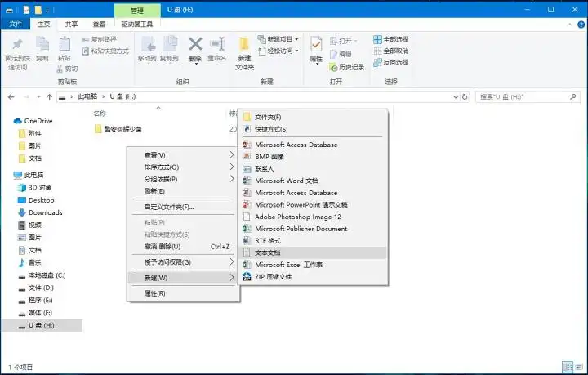This screenshot has width=588, height=375.
Task: Click Invert Selection (反向选择) button
Action: (x=390, y=62)
